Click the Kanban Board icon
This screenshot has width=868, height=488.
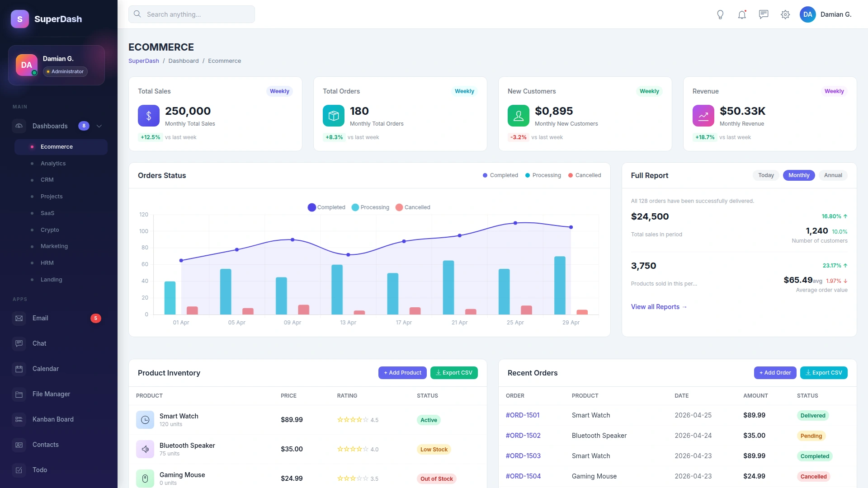coord(19,419)
